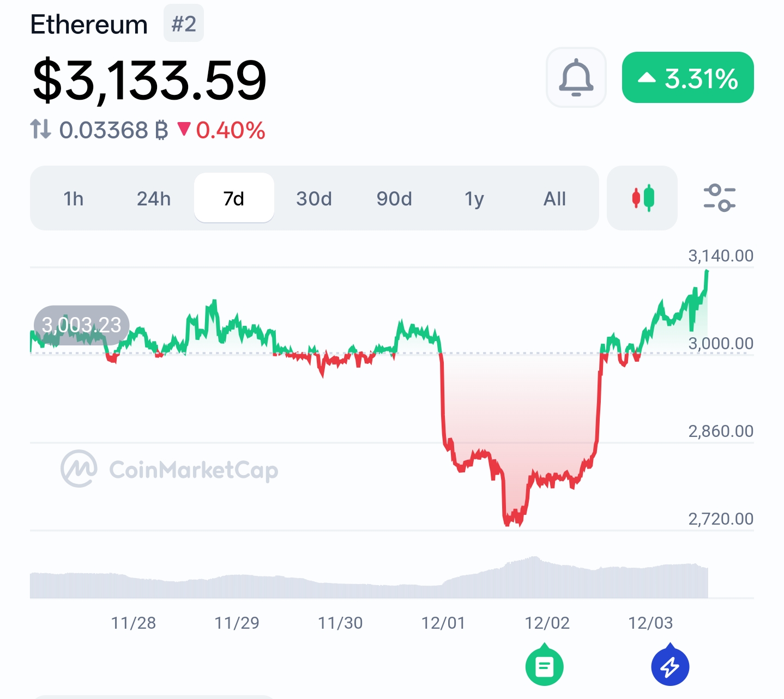
Task: Show the 1y price history
Action: click(474, 199)
